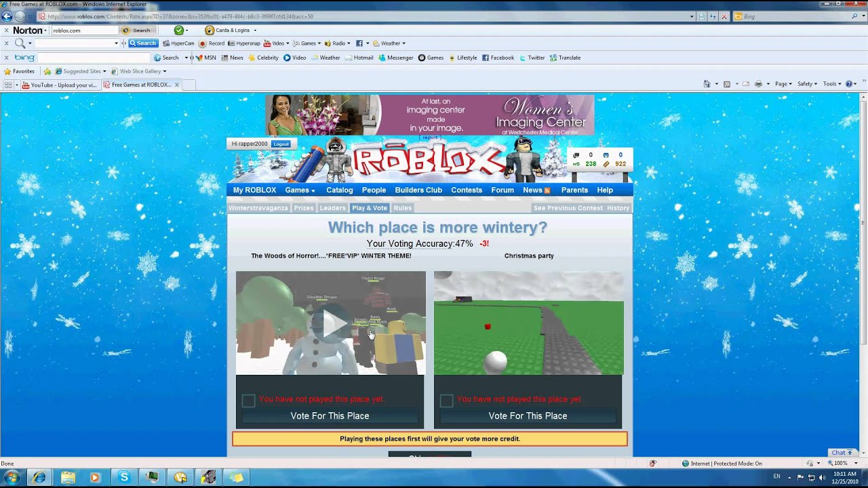The height and width of the screenshot is (488, 868).
Task: Open Hypersnap from the toolbar
Action: click(x=244, y=43)
